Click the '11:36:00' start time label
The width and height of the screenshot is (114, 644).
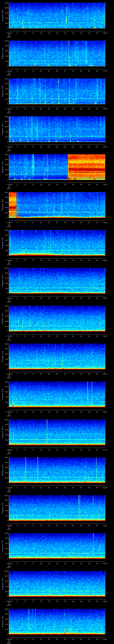pos(9,298)
